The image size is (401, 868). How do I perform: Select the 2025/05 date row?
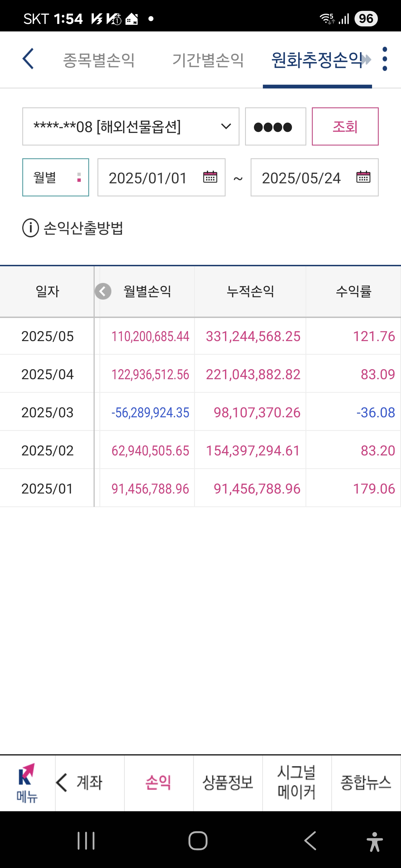tap(48, 336)
